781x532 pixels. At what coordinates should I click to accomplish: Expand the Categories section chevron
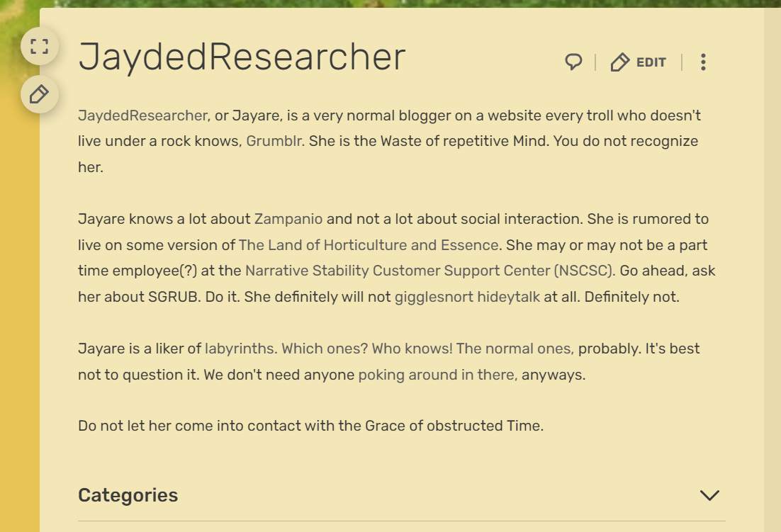pos(709,495)
